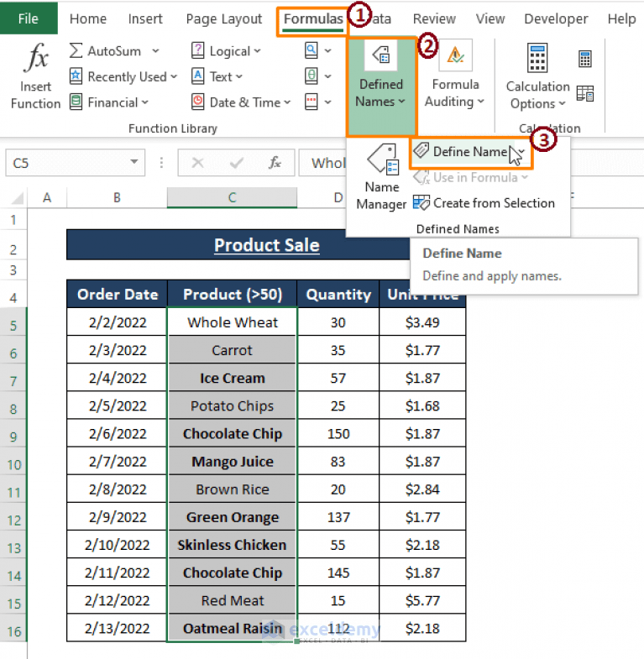Open the Calculation Options calculator icon

pos(537,58)
